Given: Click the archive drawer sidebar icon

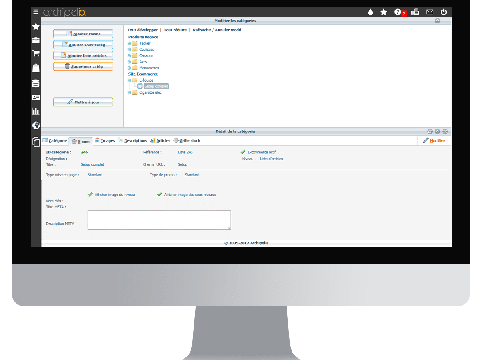Looking at the screenshot, I should click(36, 83).
